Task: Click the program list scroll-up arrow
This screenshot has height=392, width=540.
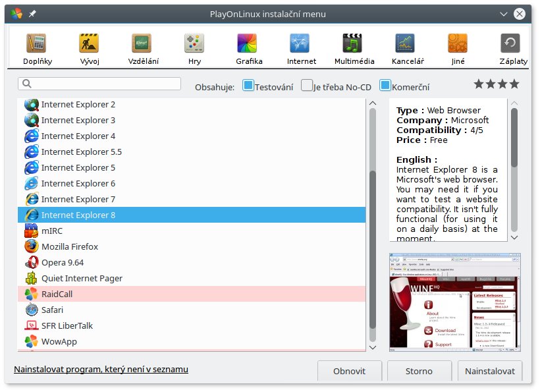Action: [373, 103]
